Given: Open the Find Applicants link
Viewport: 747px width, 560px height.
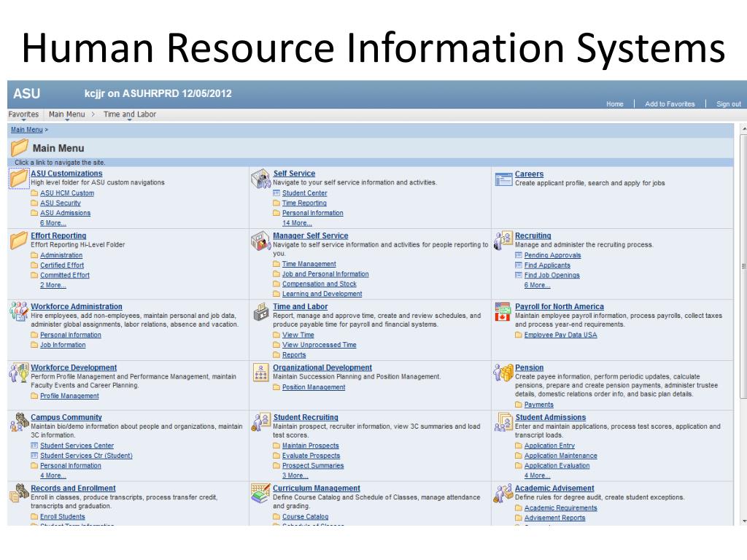Looking at the screenshot, I should click(547, 265).
